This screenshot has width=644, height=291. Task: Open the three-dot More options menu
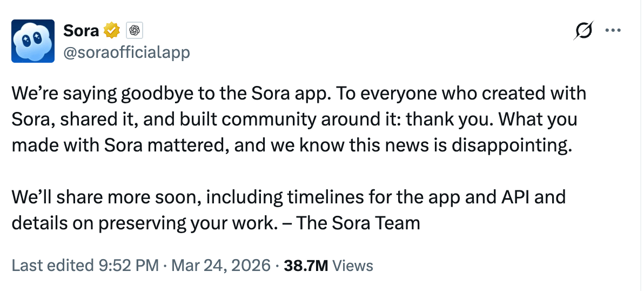pos(613,31)
